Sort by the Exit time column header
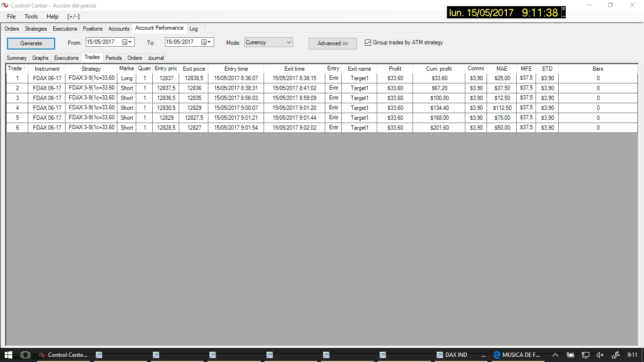644x362 pixels. pos(294,69)
